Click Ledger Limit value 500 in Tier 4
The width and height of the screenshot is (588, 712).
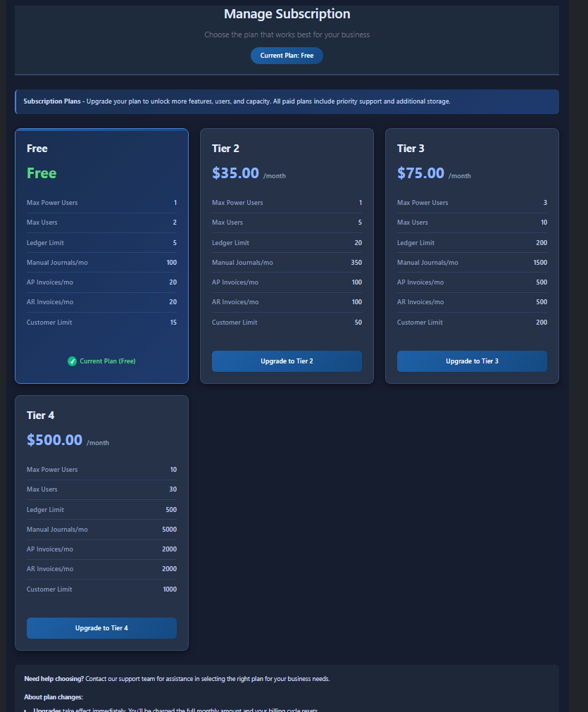[171, 510]
